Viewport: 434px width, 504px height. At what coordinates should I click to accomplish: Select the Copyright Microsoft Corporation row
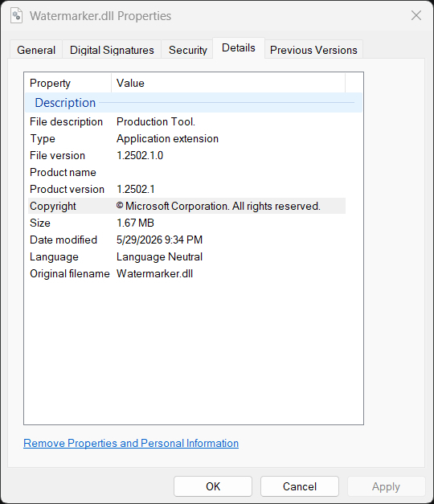tap(186, 206)
